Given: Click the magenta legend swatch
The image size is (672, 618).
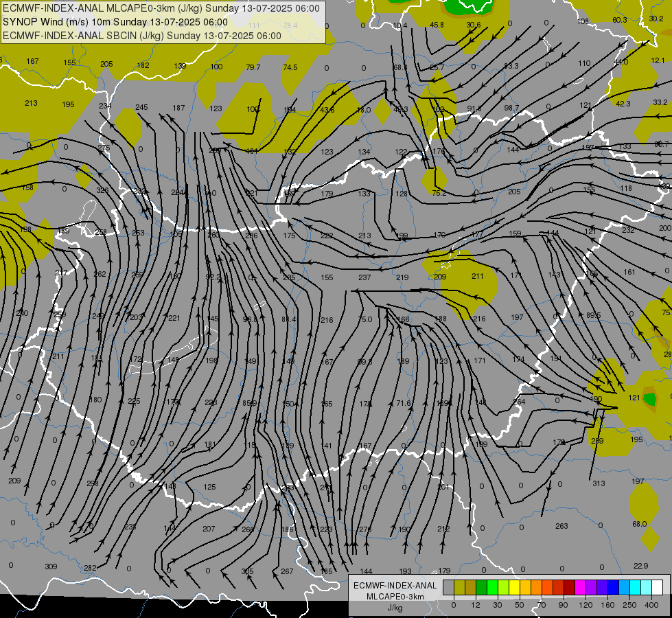Looking at the screenshot, I should point(581,587).
